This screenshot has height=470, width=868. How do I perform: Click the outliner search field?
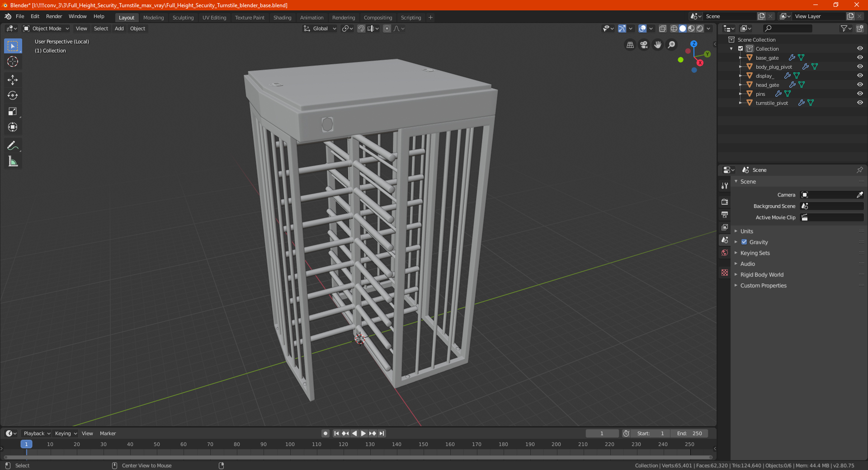pos(787,28)
